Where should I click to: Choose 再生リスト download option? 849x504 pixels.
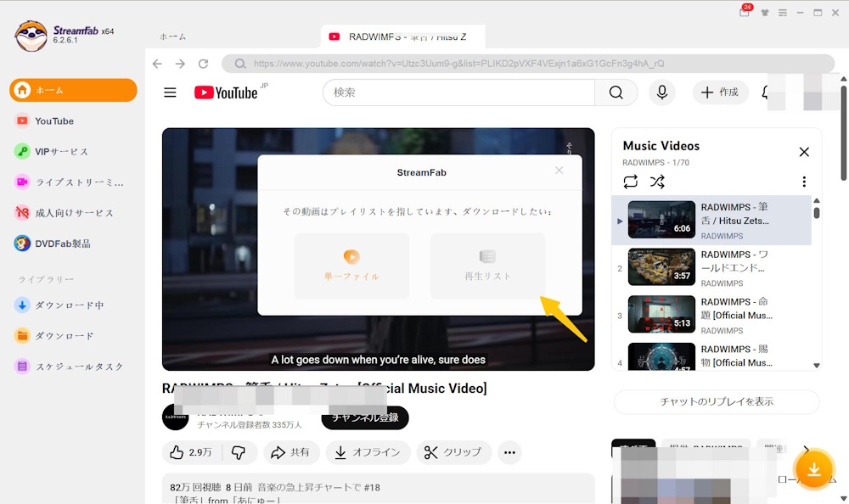(x=487, y=266)
